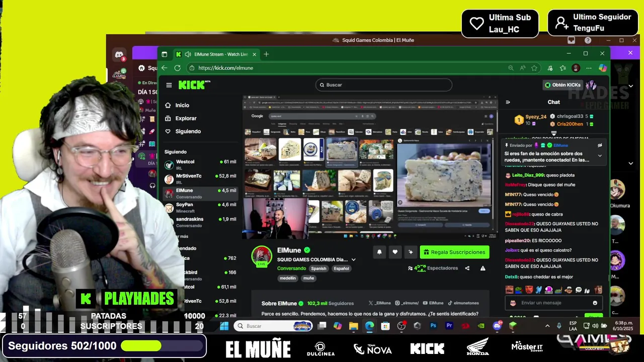Expand the pinned message chevron
Image resolution: width=644 pixels, height=362 pixels.
click(600, 156)
